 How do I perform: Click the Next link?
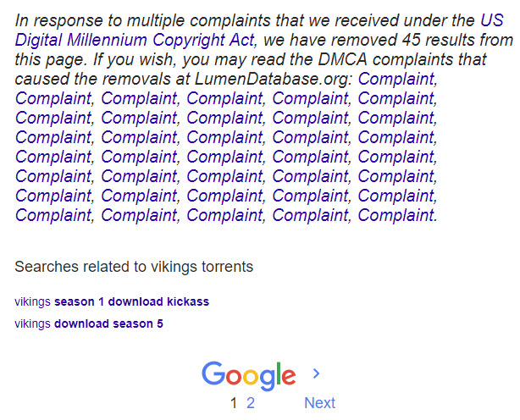click(319, 403)
